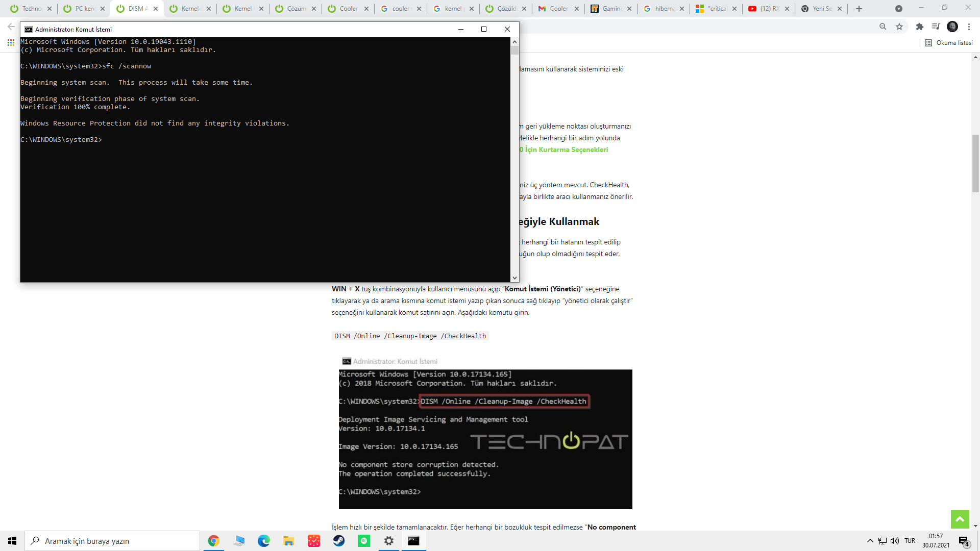This screenshot has width=980, height=551.
Task: Switch to the Gaming tab
Action: tap(610, 9)
